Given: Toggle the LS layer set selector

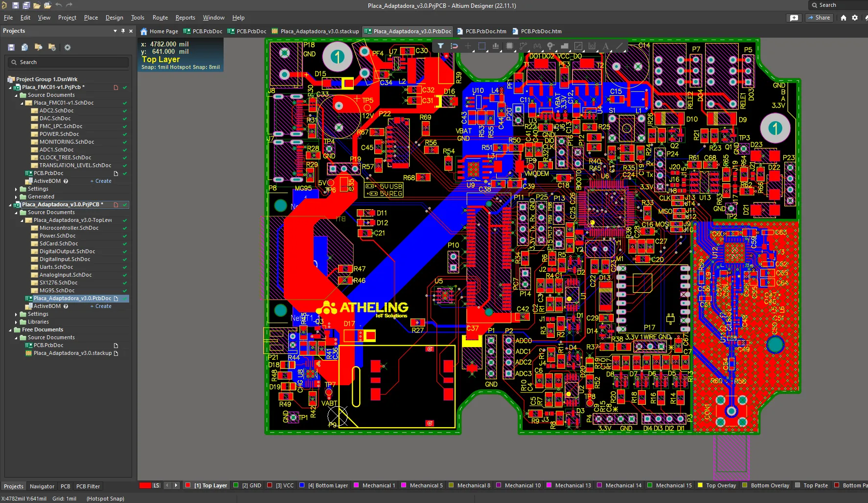Looking at the screenshot, I should coord(157,485).
